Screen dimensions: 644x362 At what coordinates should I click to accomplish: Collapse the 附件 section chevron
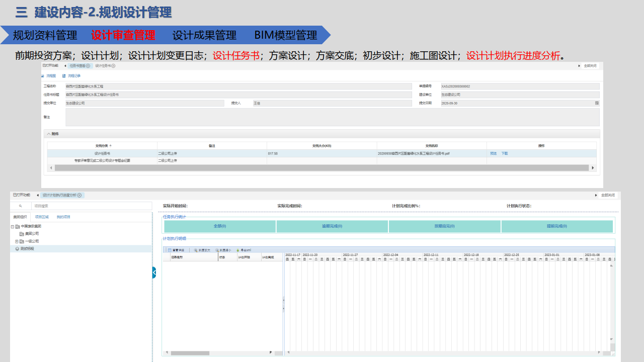(x=49, y=134)
